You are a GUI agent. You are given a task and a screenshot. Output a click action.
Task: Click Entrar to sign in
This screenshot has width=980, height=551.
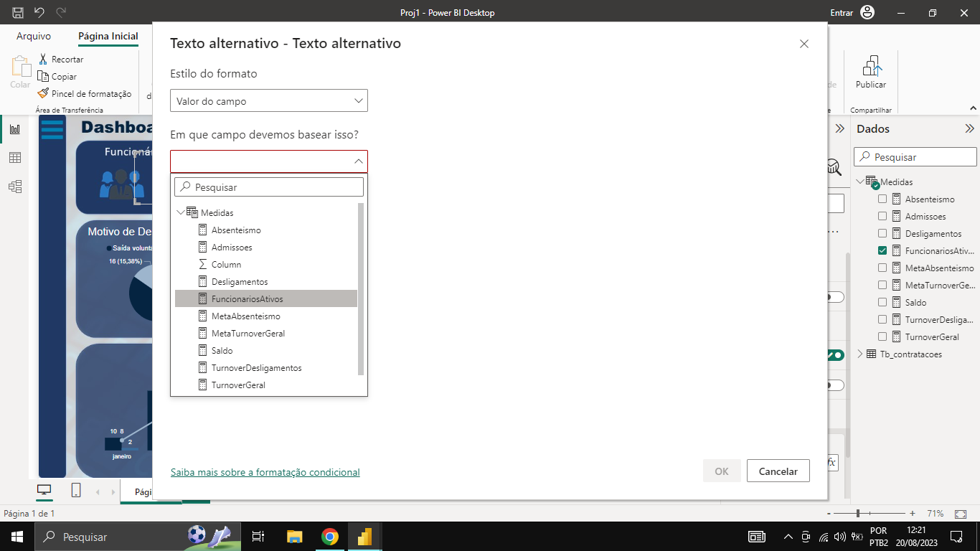[x=842, y=13]
